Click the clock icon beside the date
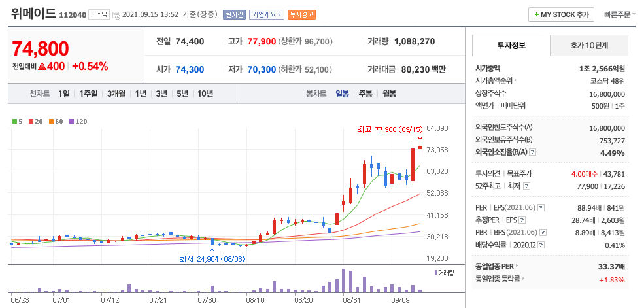This screenshot has height=308, width=644. 116,15
